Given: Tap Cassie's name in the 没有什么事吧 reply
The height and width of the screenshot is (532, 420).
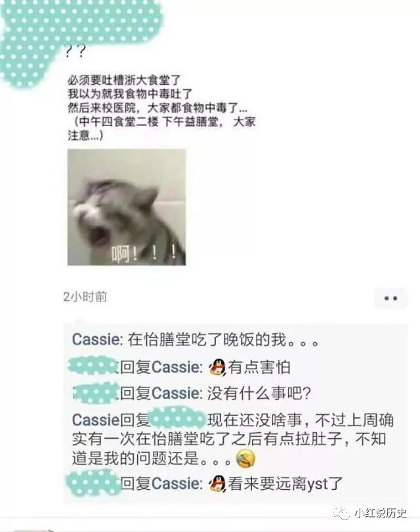Looking at the screenshot, I should (x=176, y=393).
